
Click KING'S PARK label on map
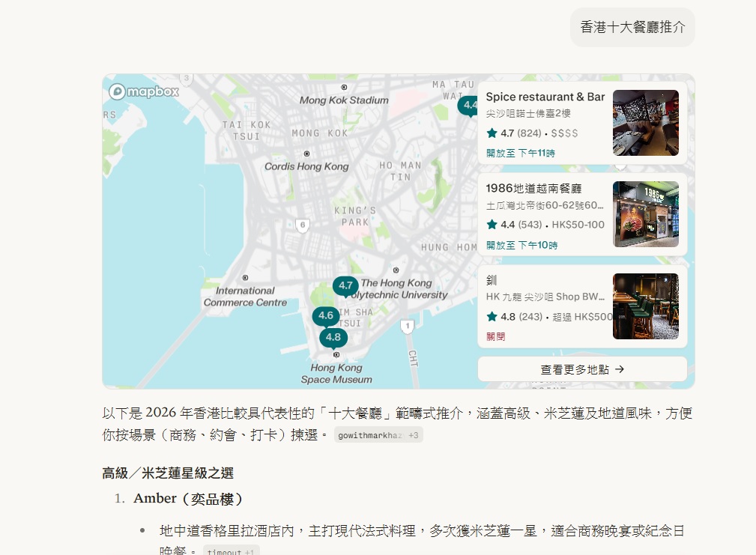355,216
